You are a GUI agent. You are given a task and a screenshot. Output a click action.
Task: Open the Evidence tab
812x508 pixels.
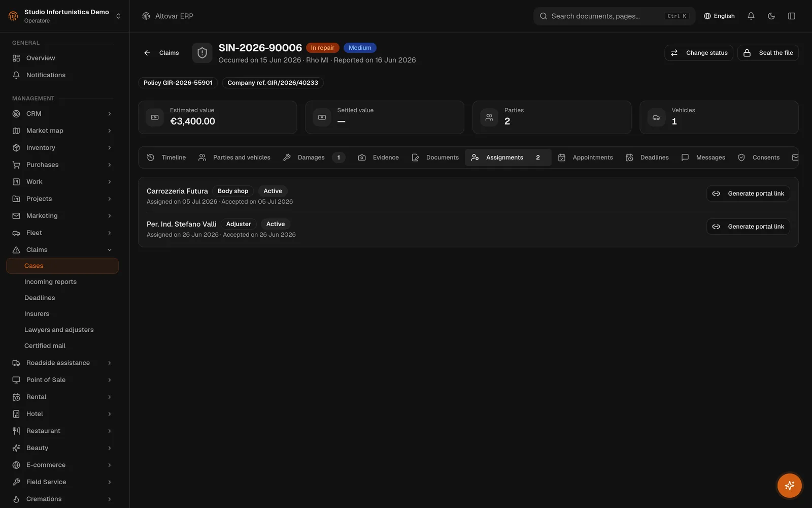point(379,157)
